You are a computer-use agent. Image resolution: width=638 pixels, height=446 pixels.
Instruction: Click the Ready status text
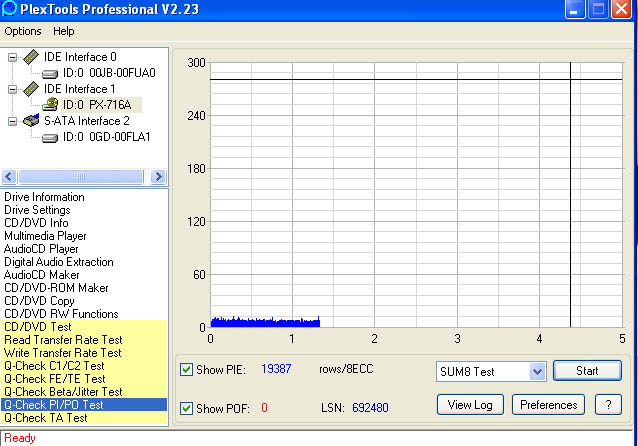click(x=20, y=438)
